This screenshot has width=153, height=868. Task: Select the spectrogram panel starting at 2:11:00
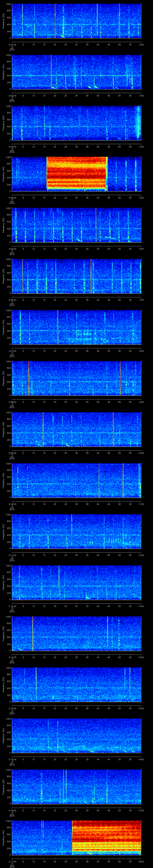(x=76, y=531)
